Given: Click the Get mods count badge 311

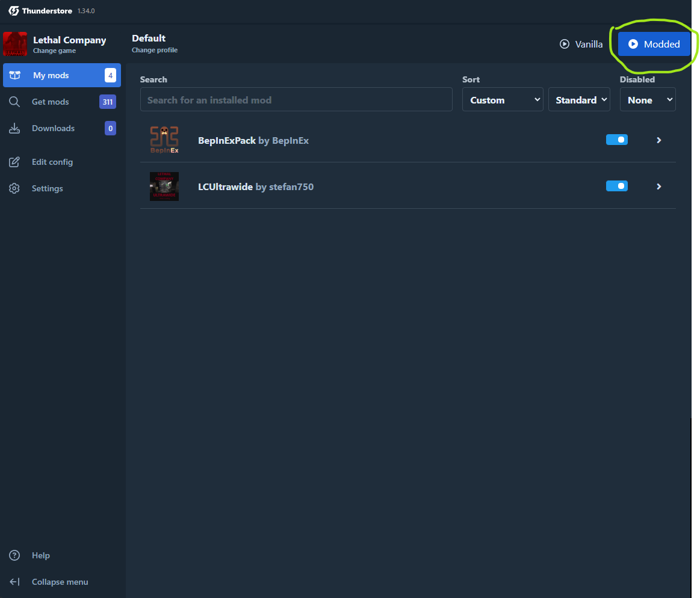Looking at the screenshot, I should 108,102.
